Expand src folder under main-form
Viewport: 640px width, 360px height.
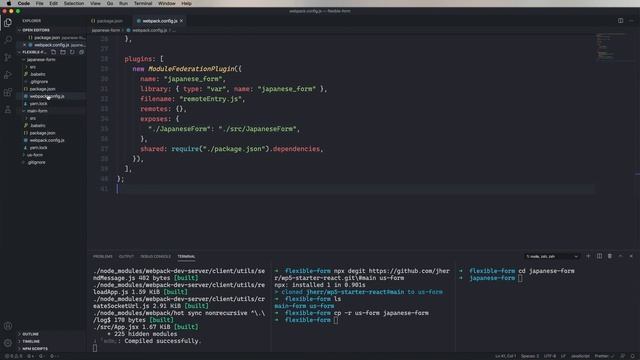coord(51,118)
